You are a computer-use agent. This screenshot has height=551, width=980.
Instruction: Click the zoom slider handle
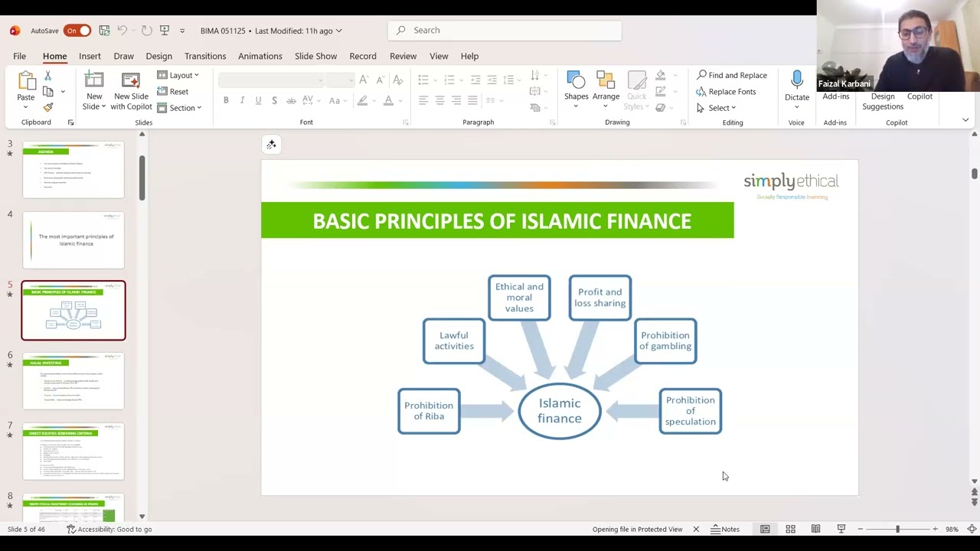[x=897, y=529]
